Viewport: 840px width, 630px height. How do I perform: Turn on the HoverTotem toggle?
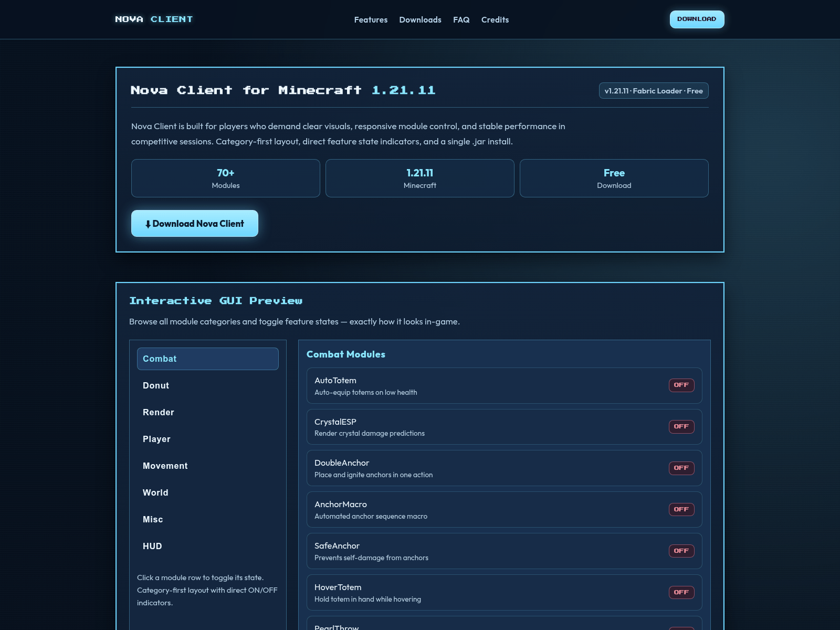[681, 593]
